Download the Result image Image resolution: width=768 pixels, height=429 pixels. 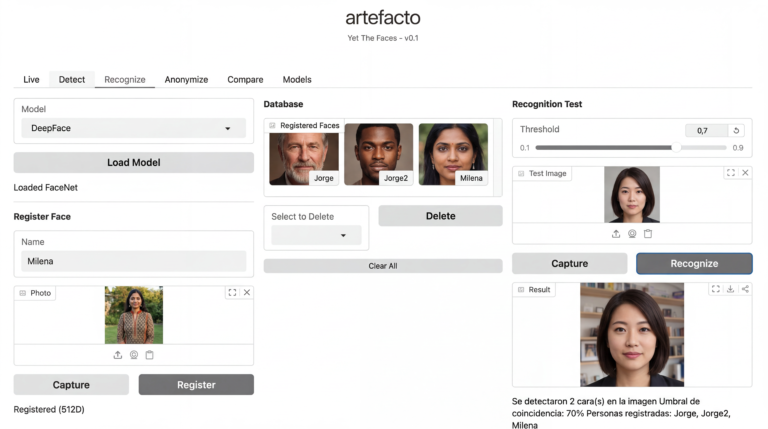[x=730, y=289]
